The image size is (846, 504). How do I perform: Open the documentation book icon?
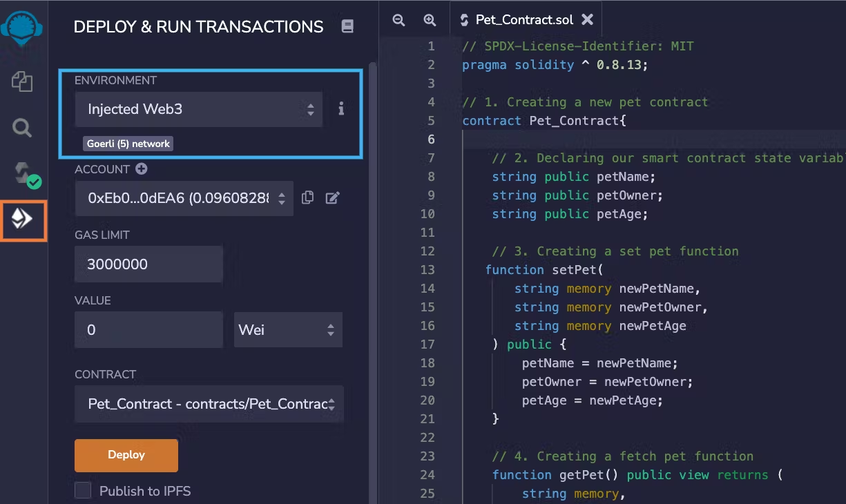pyautogui.click(x=347, y=27)
